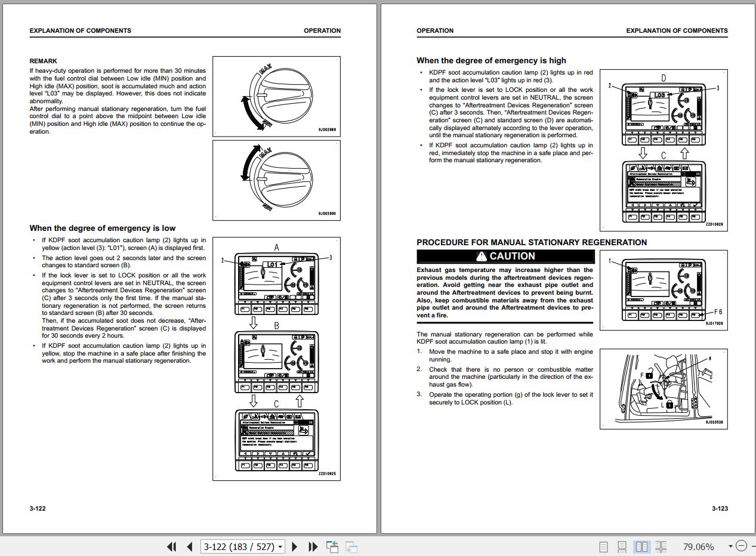Click page number 3-122 in the footer
The image size is (756, 556).
tap(38, 508)
